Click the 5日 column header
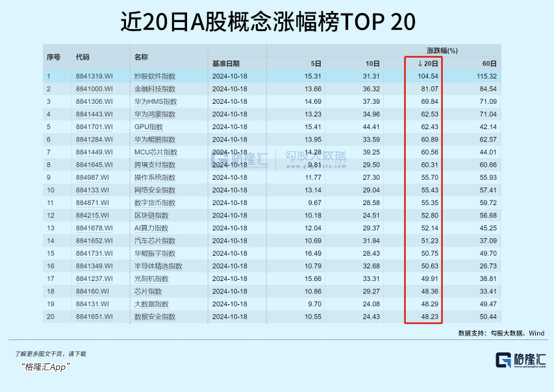 point(316,64)
